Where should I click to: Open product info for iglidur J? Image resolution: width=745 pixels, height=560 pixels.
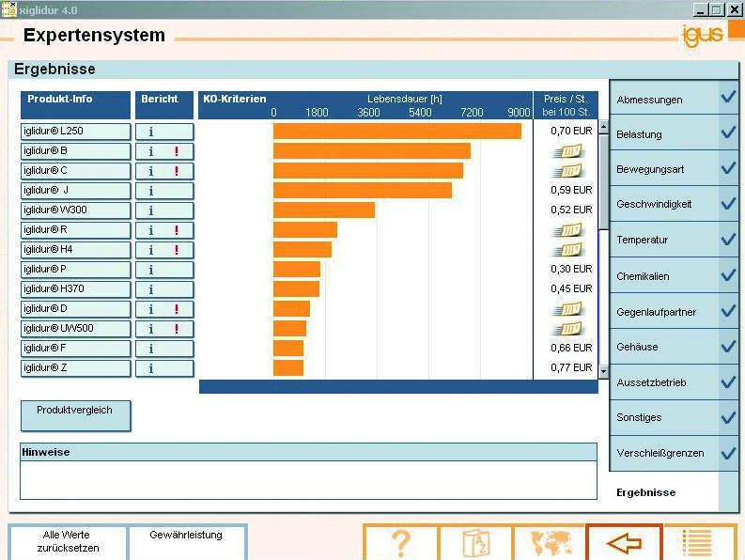75,191
